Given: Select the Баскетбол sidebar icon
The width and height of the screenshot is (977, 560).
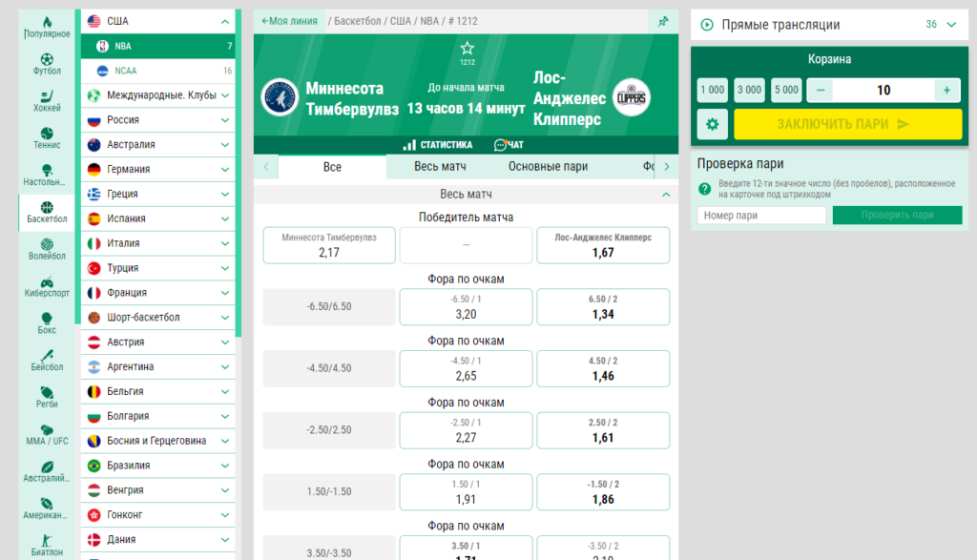Looking at the screenshot, I should [x=47, y=213].
